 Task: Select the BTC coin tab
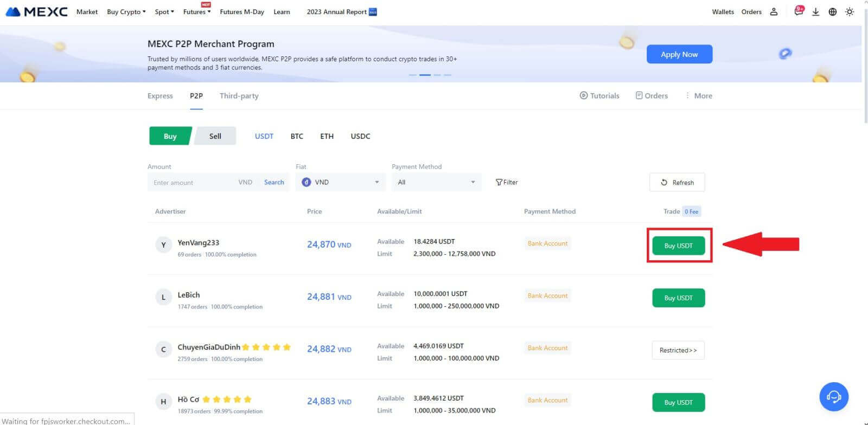[297, 137]
